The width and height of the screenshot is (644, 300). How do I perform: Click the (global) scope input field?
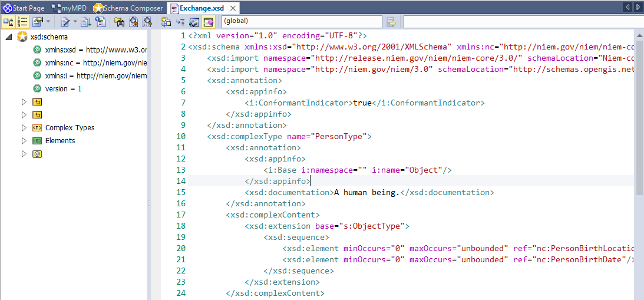pos(300,22)
